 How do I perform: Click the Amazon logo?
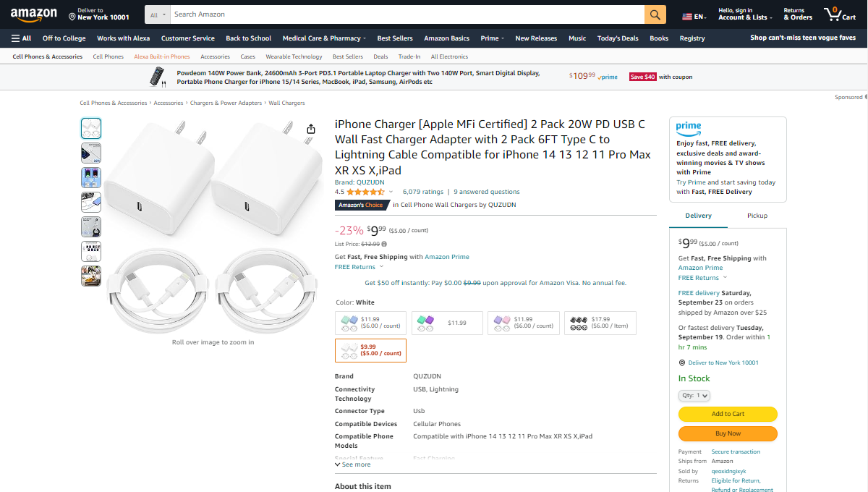33,14
